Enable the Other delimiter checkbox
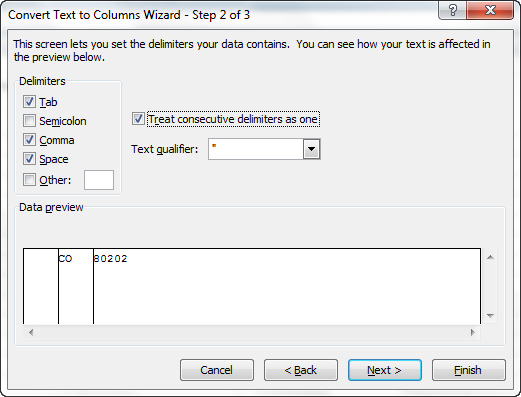This screenshot has width=521, height=397. [x=29, y=180]
